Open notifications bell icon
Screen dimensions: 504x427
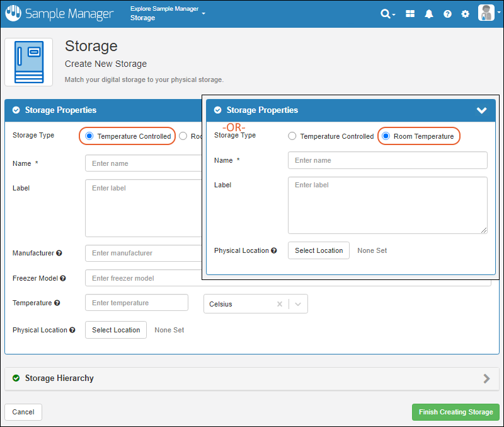pyautogui.click(x=429, y=14)
